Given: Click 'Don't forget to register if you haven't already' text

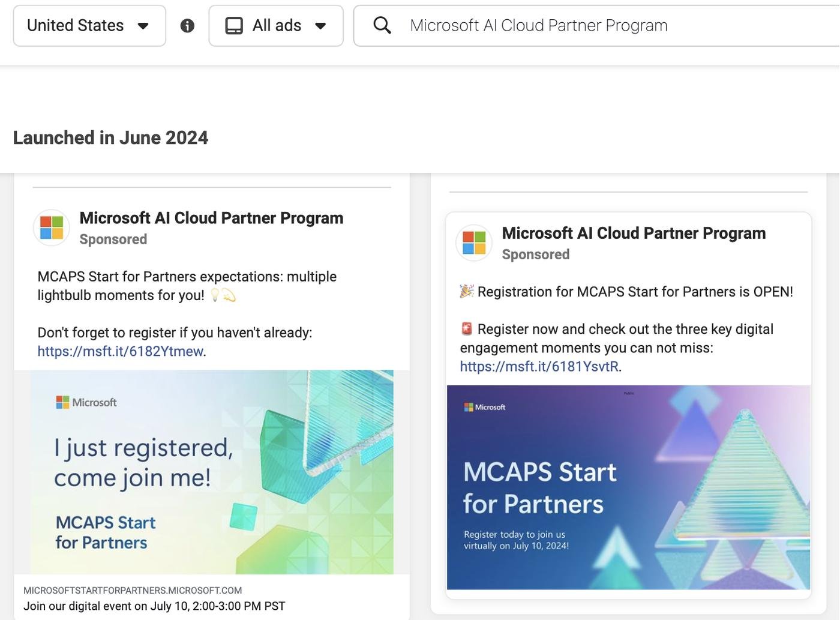Looking at the screenshot, I should point(175,333).
